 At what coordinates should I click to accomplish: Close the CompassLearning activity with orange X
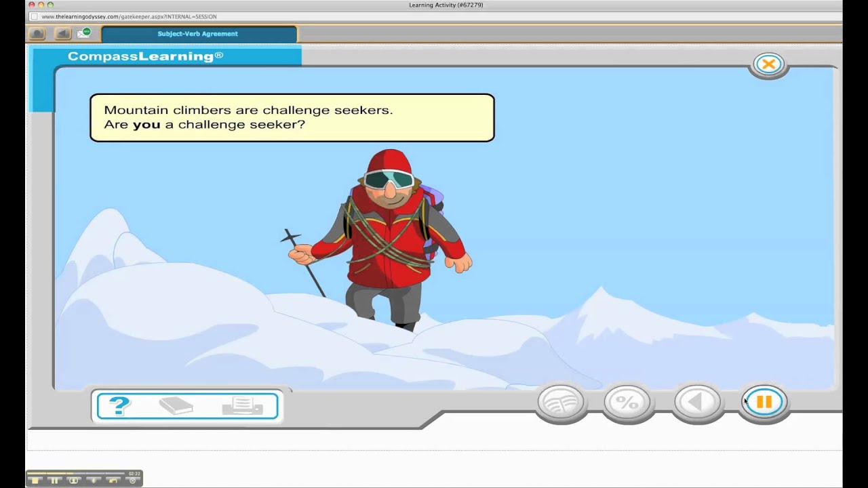pyautogui.click(x=768, y=64)
